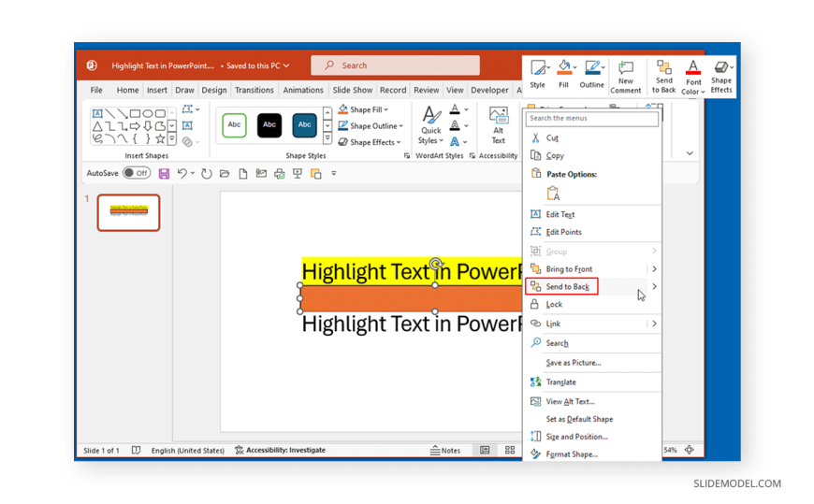
Task: Open Shape Fill dropdown
Action: point(363,109)
